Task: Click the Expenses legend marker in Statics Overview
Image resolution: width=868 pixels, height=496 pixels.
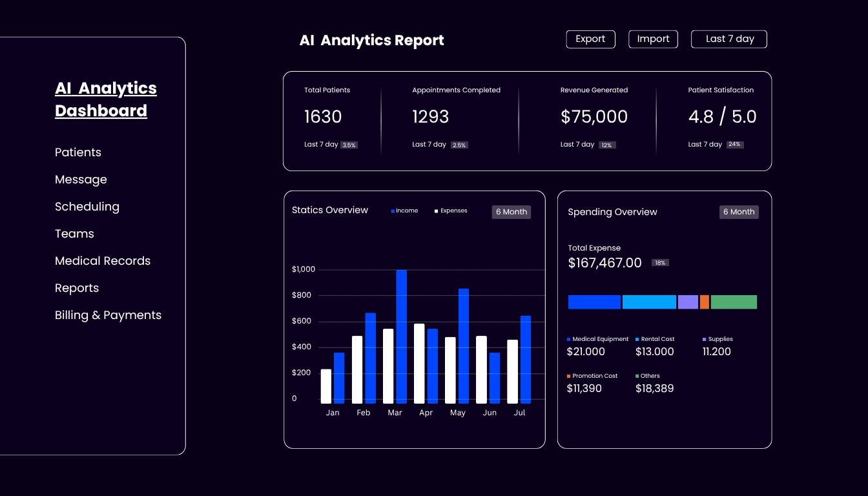Action: pos(437,210)
